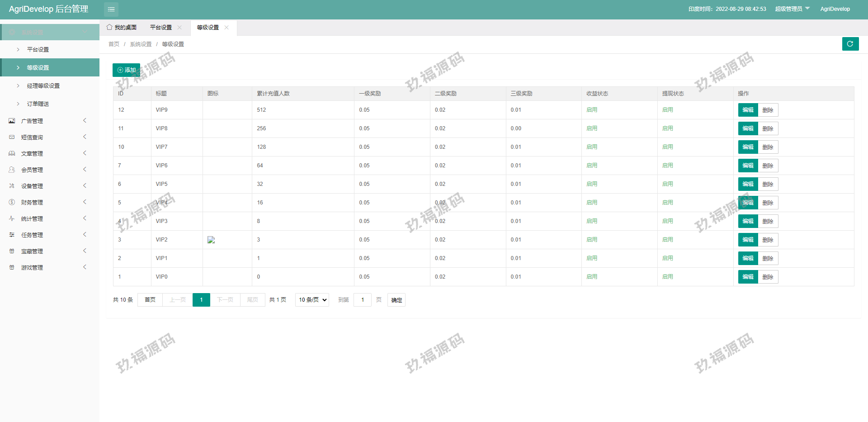
Task: Click 编辑 for the VIP9 row
Action: click(748, 110)
